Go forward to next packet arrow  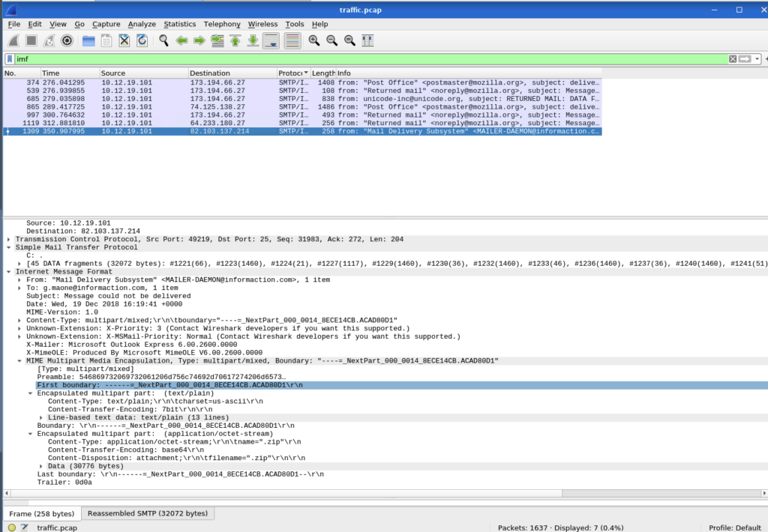pos(199,40)
